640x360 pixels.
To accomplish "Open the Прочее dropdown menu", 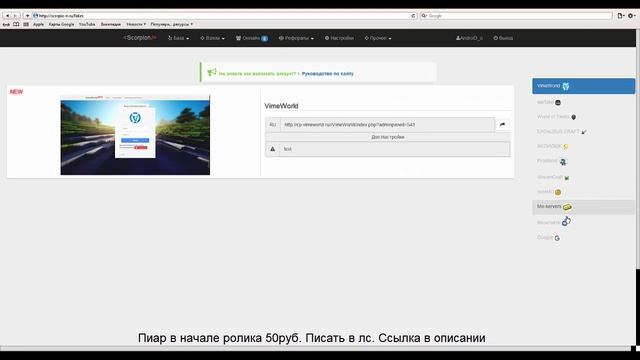I will click(x=378, y=38).
